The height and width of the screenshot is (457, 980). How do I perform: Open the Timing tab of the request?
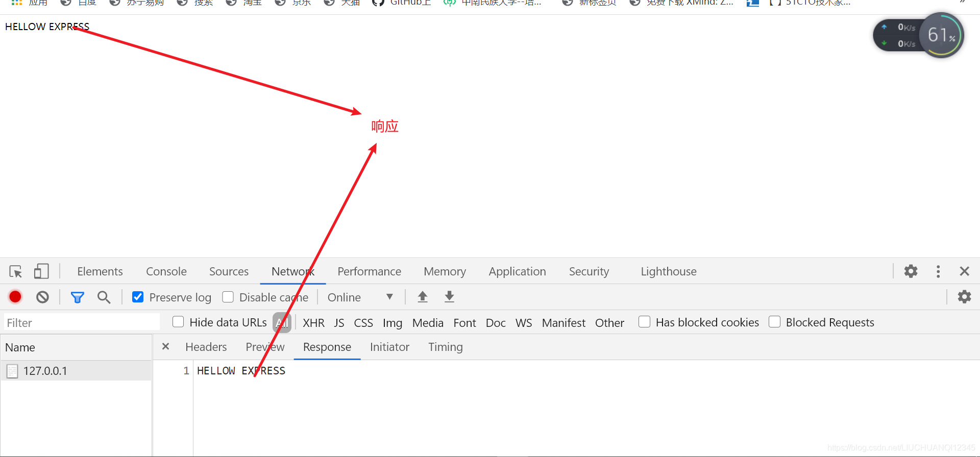445,347
